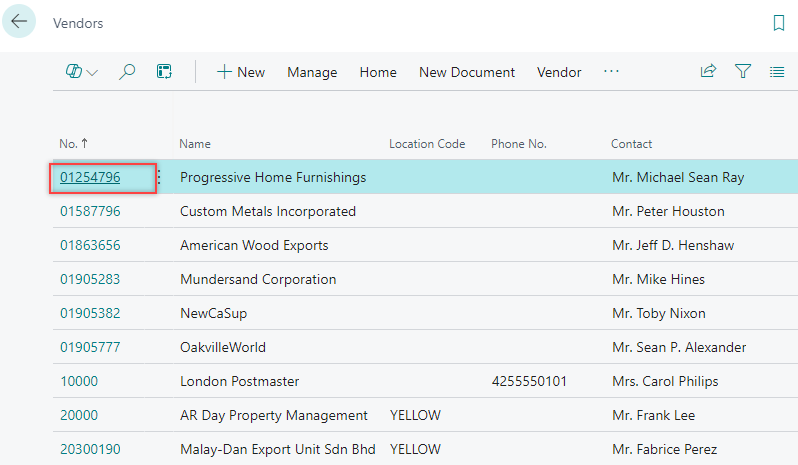The height and width of the screenshot is (465, 798).
Task: Open vendor number 01587796 link
Action: tap(90, 212)
